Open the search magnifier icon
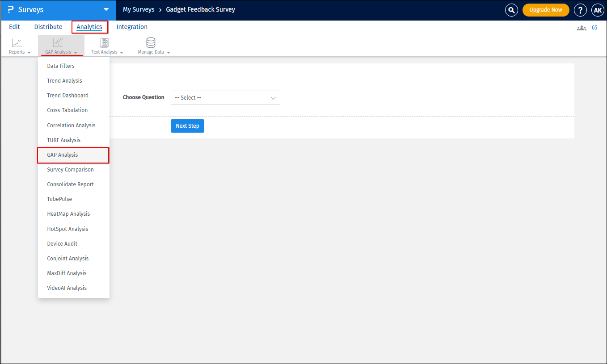 click(511, 10)
